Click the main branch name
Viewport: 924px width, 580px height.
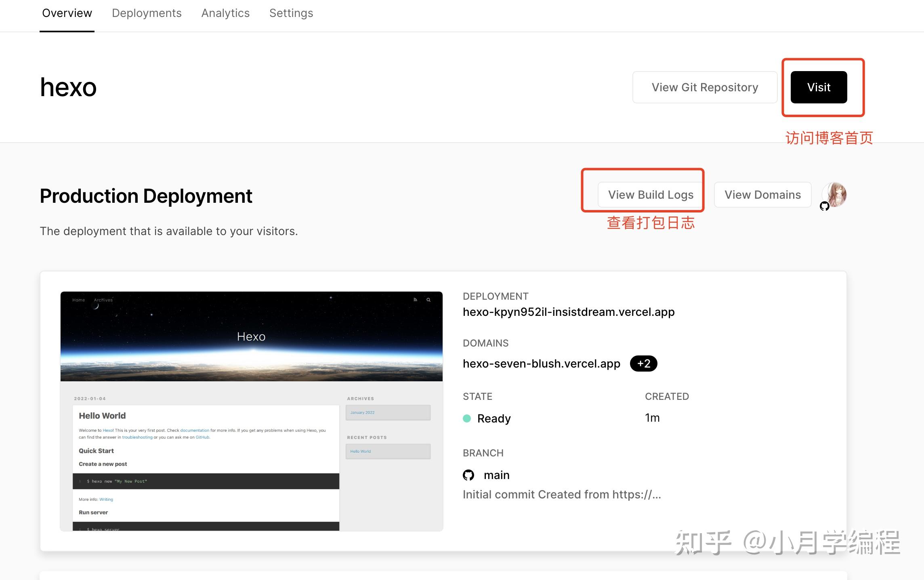point(496,475)
